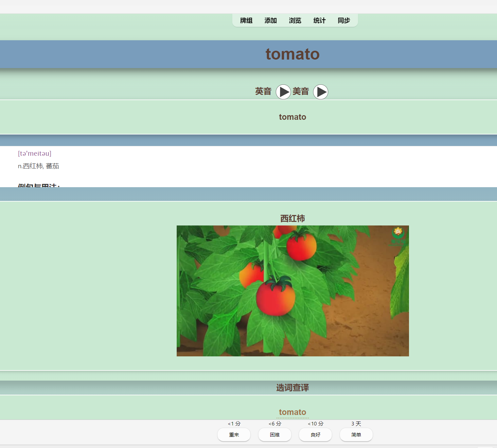Rate the card 困难 (hard)

(x=275, y=435)
